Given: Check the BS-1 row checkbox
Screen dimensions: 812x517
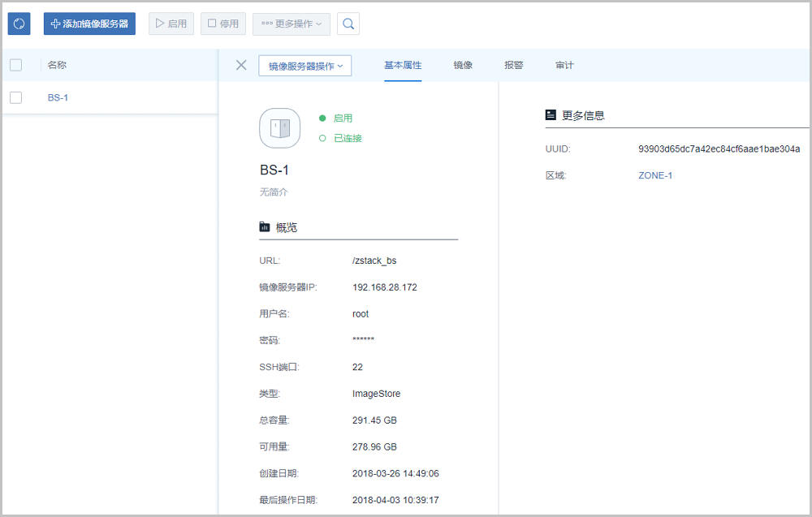Looking at the screenshot, I should point(16,97).
